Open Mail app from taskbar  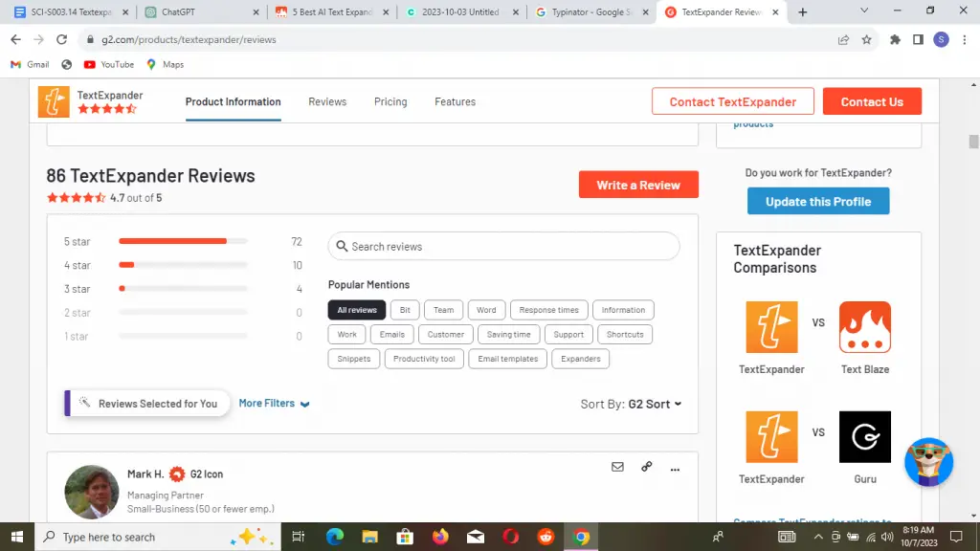[476, 537]
